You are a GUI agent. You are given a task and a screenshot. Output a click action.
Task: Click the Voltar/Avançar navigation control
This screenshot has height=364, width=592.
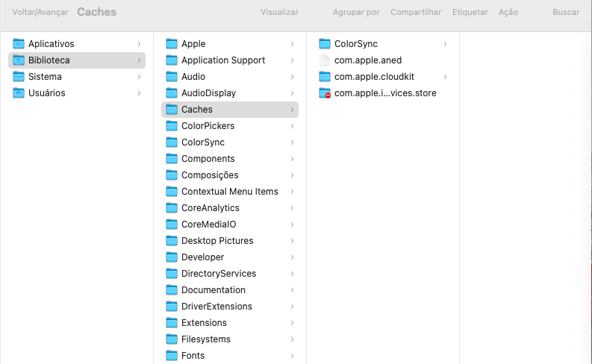tap(40, 12)
